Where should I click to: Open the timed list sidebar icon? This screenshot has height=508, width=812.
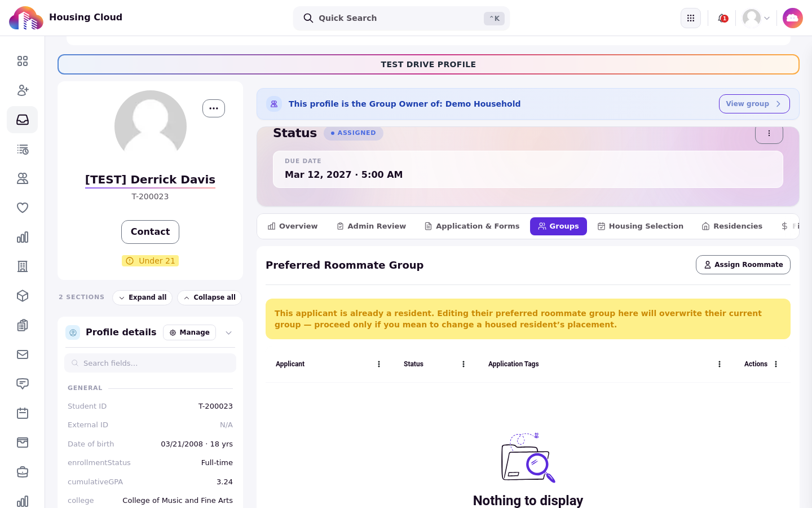[x=23, y=149]
